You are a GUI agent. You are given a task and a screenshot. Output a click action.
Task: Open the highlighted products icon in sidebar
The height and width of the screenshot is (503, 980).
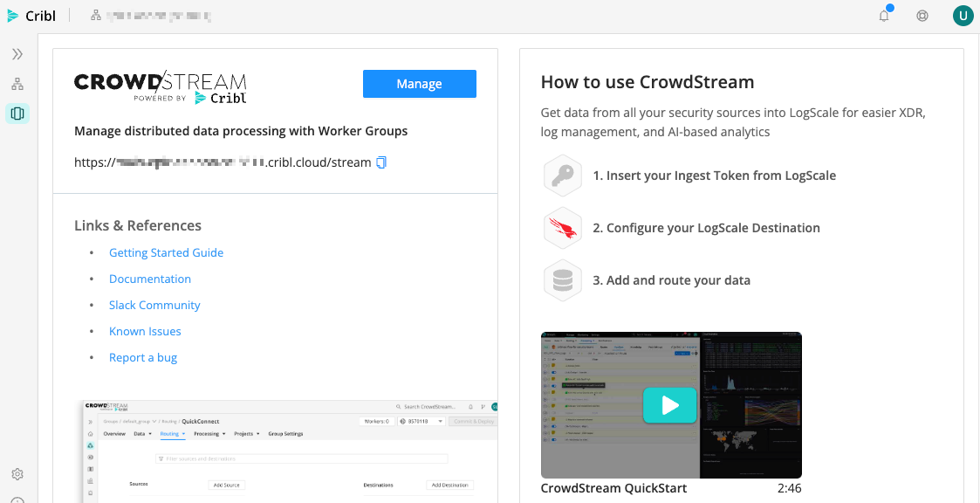pyautogui.click(x=17, y=113)
